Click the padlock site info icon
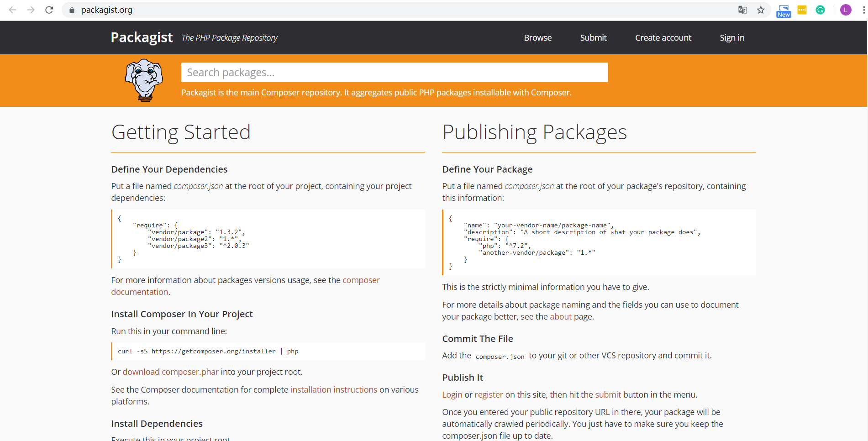The width and height of the screenshot is (868, 441). pyautogui.click(x=72, y=10)
